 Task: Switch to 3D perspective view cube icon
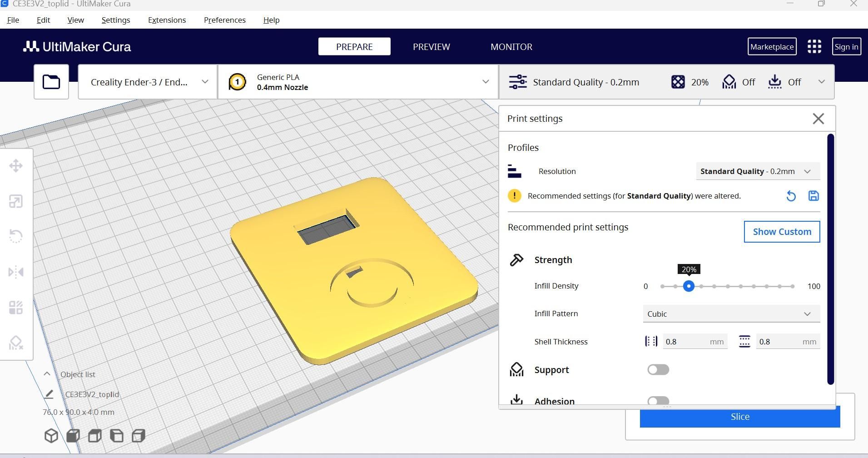pyautogui.click(x=51, y=436)
